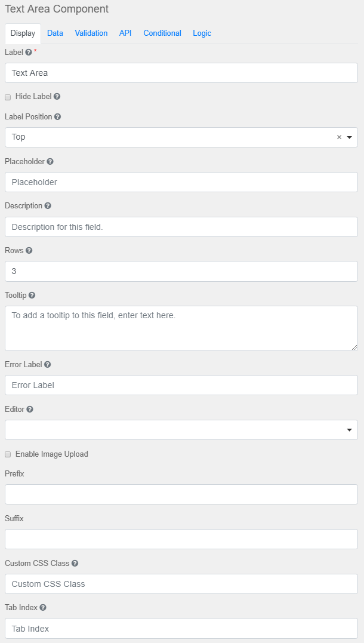Click inside the Rows input field
Image resolution: width=364 pixels, height=643 pixels.
click(x=179, y=271)
